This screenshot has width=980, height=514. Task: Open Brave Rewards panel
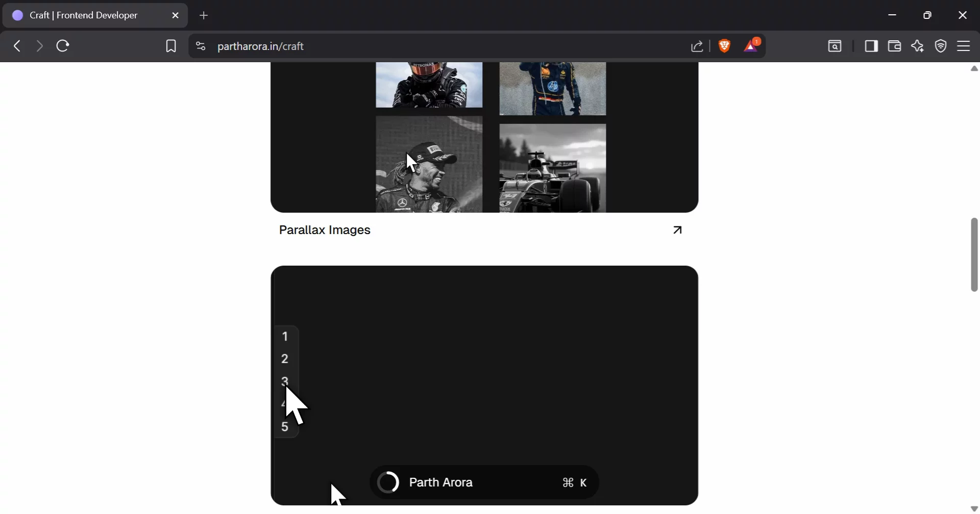coord(751,46)
